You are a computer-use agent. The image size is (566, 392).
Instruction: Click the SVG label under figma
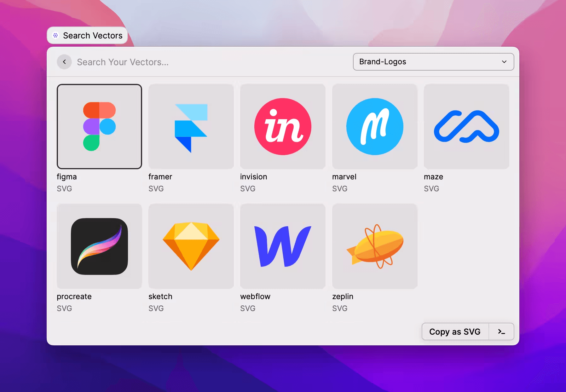click(64, 189)
